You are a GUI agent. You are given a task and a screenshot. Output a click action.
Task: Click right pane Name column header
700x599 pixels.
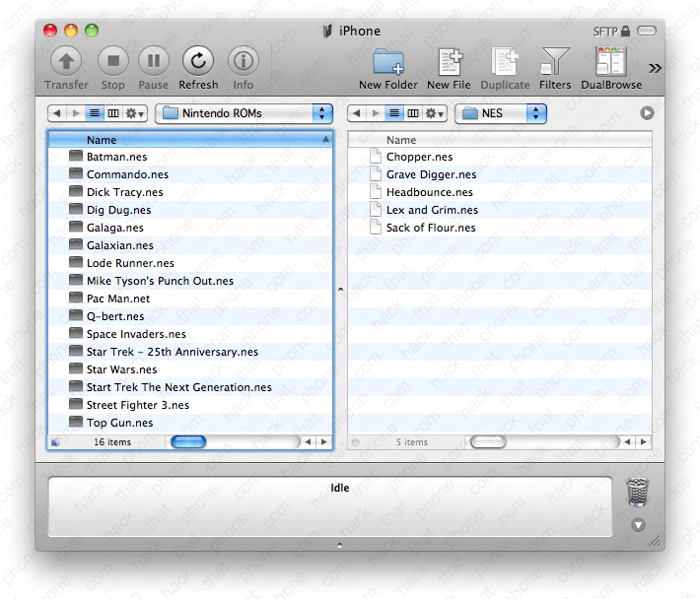click(x=499, y=140)
